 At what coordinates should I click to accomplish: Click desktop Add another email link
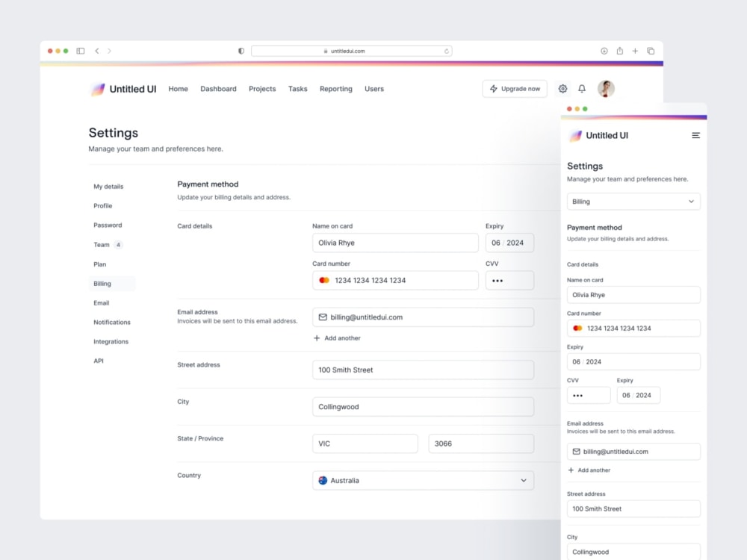point(337,338)
